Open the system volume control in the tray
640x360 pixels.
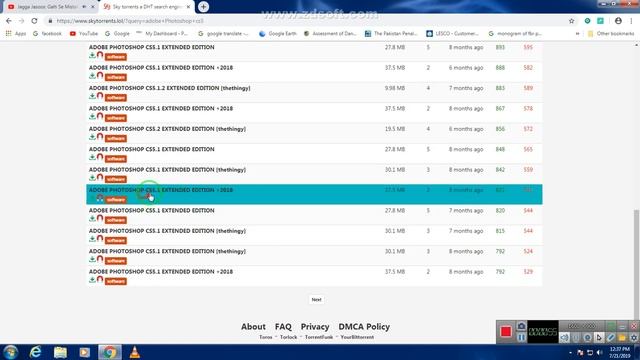tap(600, 353)
